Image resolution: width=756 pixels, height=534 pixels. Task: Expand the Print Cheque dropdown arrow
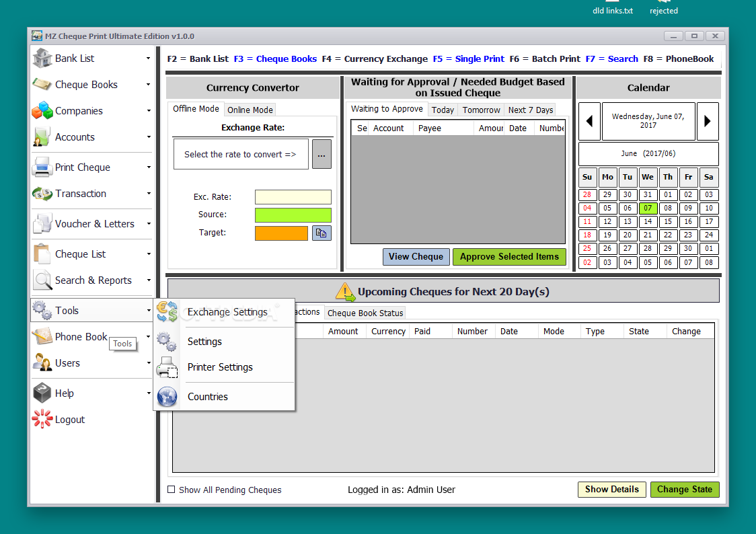click(149, 167)
